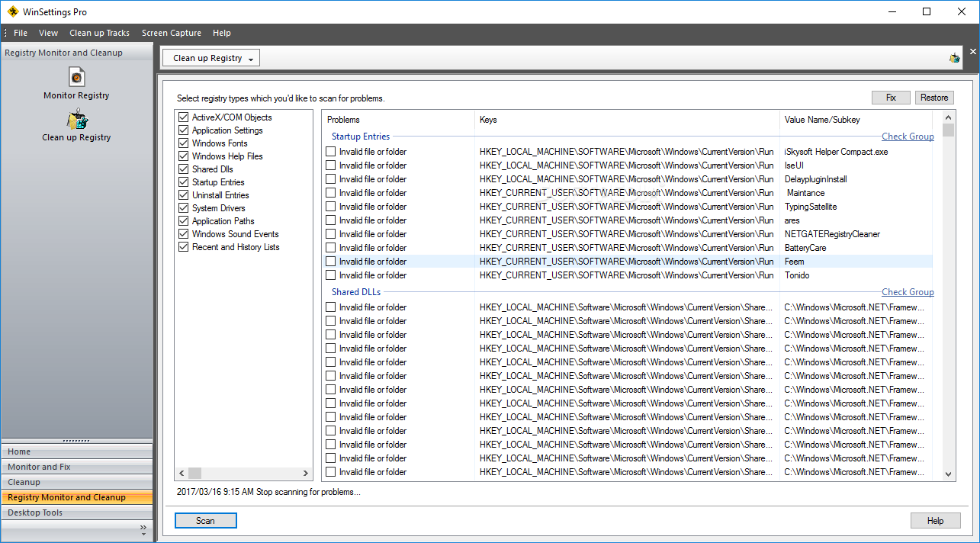
Task: Toggle the Windows Fonts checkbox
Action: (183, 143)
